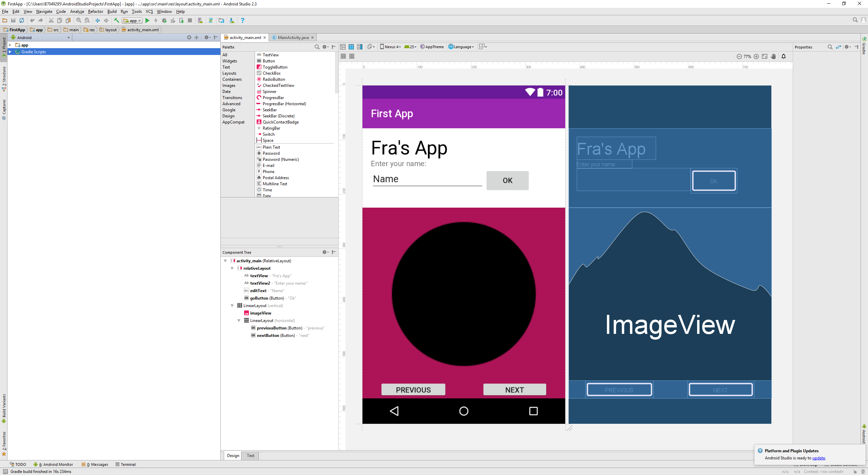Click the warnings bell icon in designer
Screen dimensions: 868x475
point(784,57)
